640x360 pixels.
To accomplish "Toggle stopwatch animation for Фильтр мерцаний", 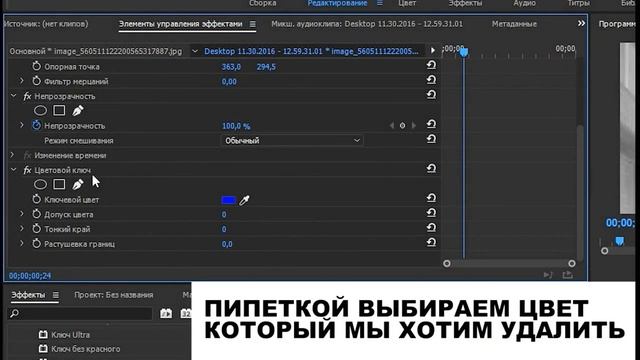I will (x=36, y=81).
